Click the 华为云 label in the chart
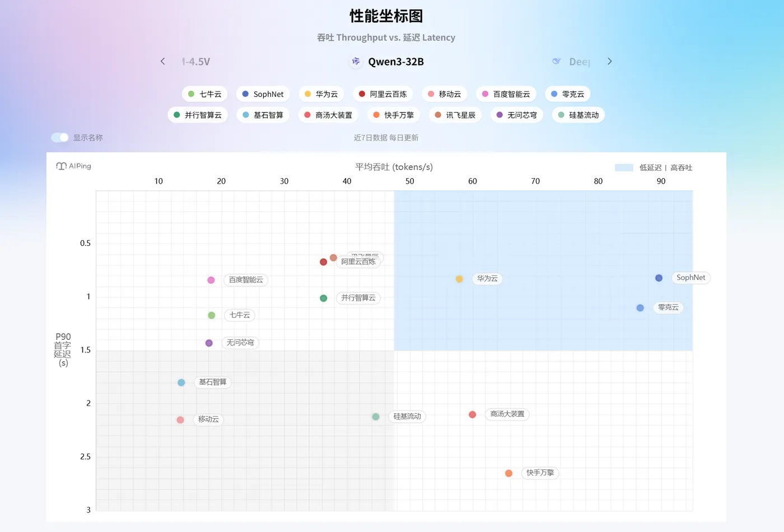784x532 pixels. (x=487, y=278)
